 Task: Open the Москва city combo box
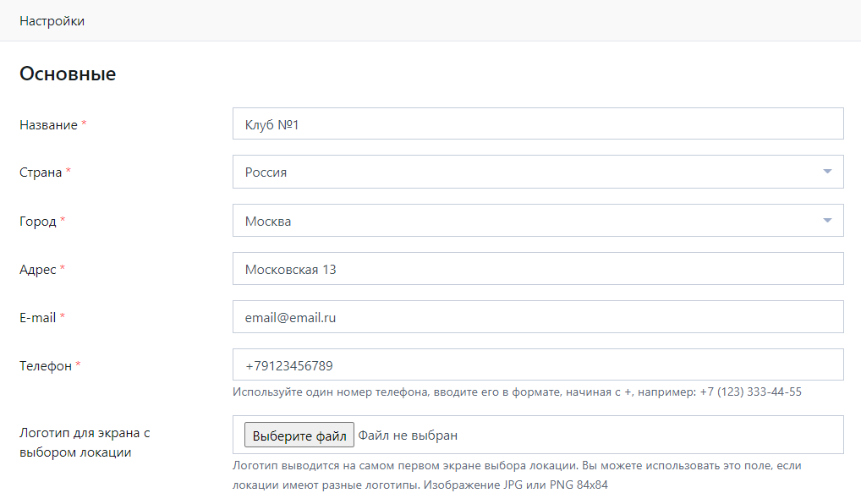(x=538, y=221)
